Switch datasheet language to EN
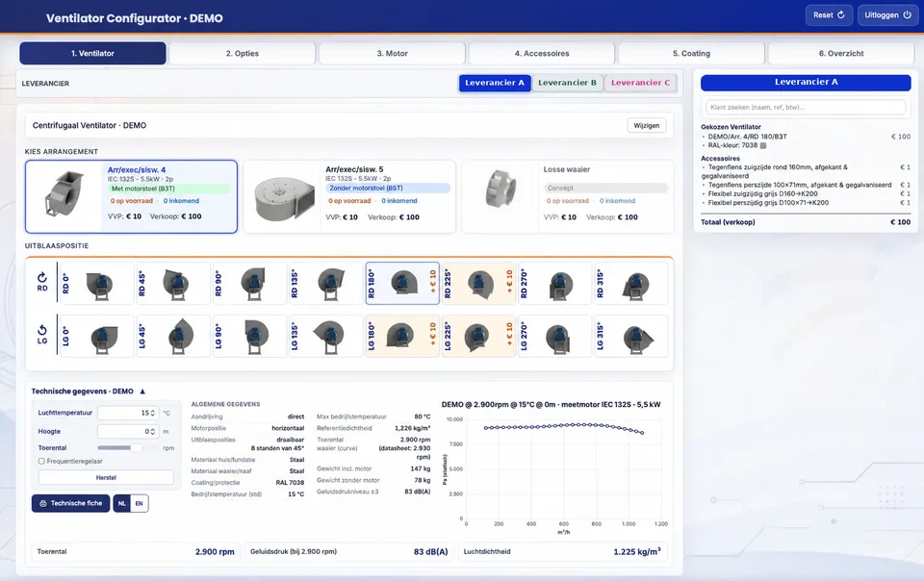Viewport: 924px width, 581px height. point(139,503)
